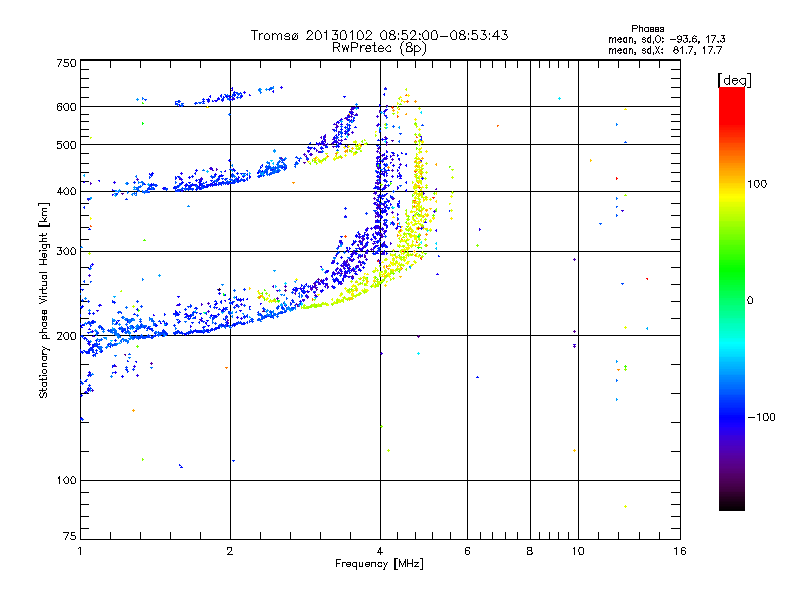The image size is (800, 600).
Task: Click the colorbar tick label "0"
Action: pyautogui.click(x=750, y=301)
